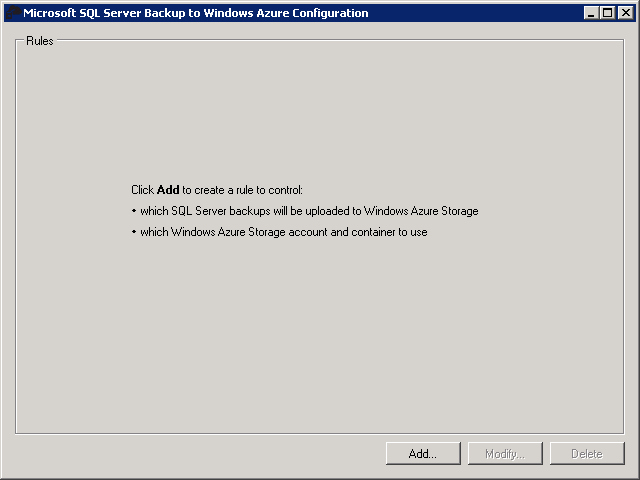
Task: Click the bold Add word in instructions
Action: pyautogui.click(x=168, y=189)
